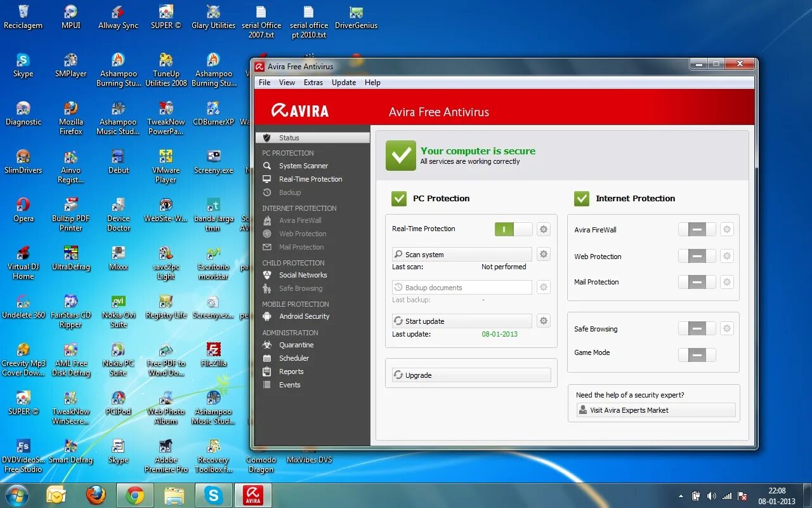The height and width of the screenshot is (508, 812).
Task: Open Windows Explorer from the taskbar
Action: [174, 495]
